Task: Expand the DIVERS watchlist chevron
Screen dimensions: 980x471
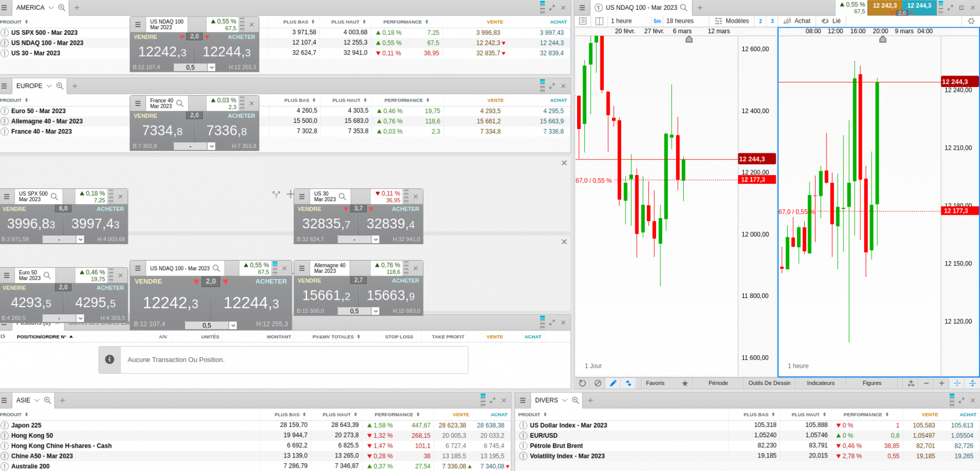Action: 565,400
